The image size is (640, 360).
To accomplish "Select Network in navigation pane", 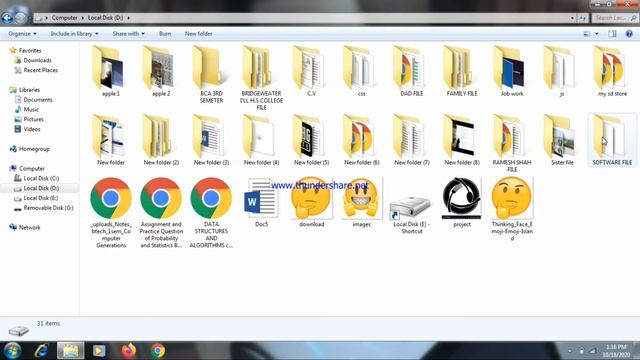I will coord(25,227).
